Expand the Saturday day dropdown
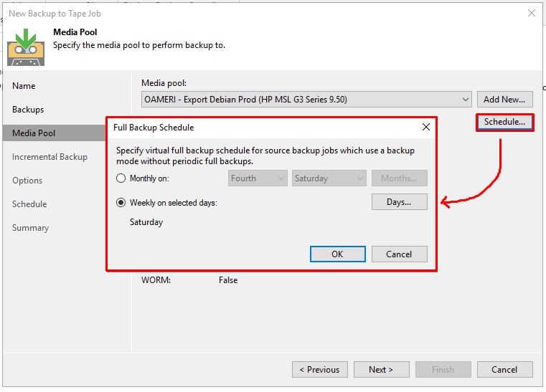Screen dimensions: 546x392 (329, 178)
